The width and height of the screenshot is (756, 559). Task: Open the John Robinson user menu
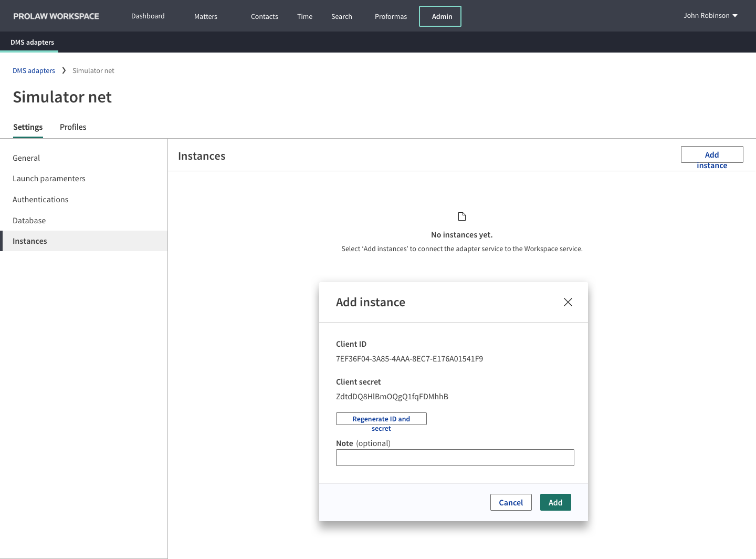(x=710, y=15)
